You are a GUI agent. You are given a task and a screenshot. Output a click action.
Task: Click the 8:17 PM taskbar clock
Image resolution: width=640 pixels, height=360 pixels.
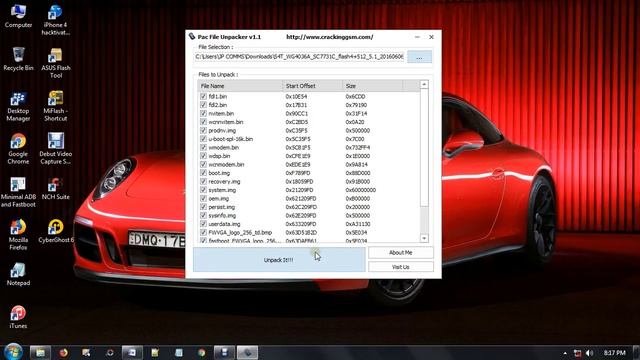point(614,353)
